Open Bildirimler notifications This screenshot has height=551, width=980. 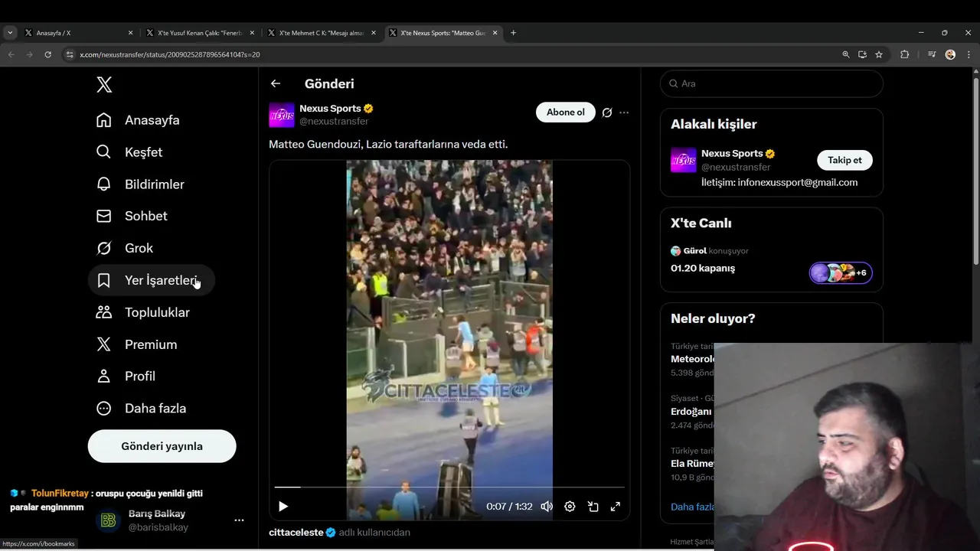[x=140, y=184]
